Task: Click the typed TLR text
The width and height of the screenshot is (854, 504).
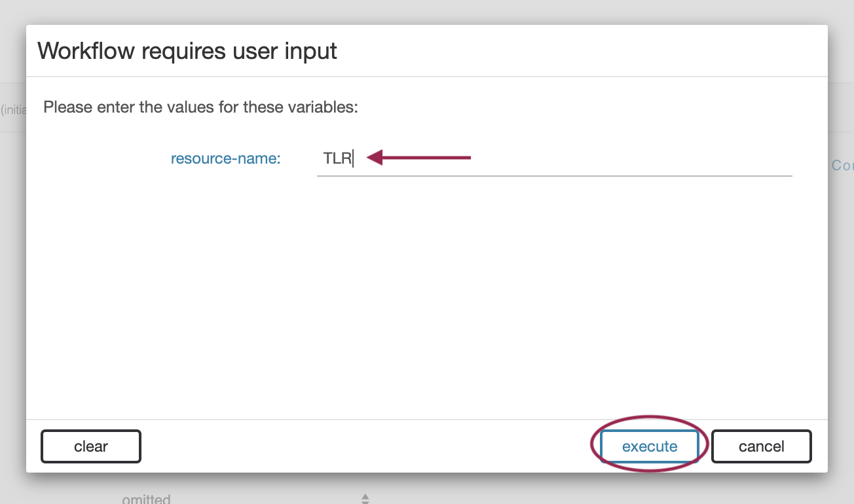Action: pos(337,158)
